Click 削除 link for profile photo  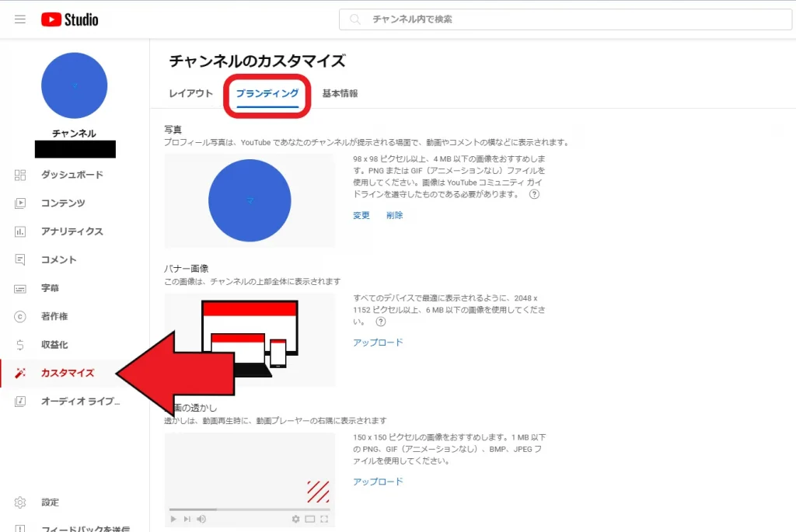[x=395, y=215]
